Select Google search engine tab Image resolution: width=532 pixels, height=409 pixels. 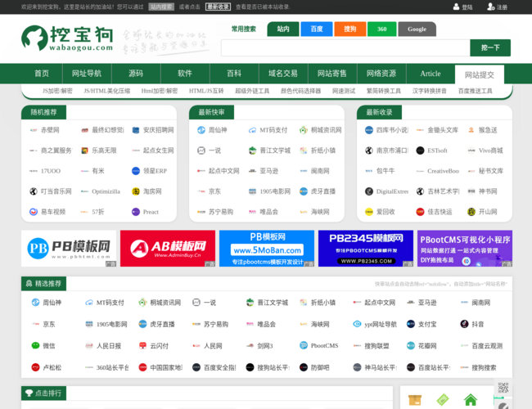pyautogui.click(x=417, y=29)
